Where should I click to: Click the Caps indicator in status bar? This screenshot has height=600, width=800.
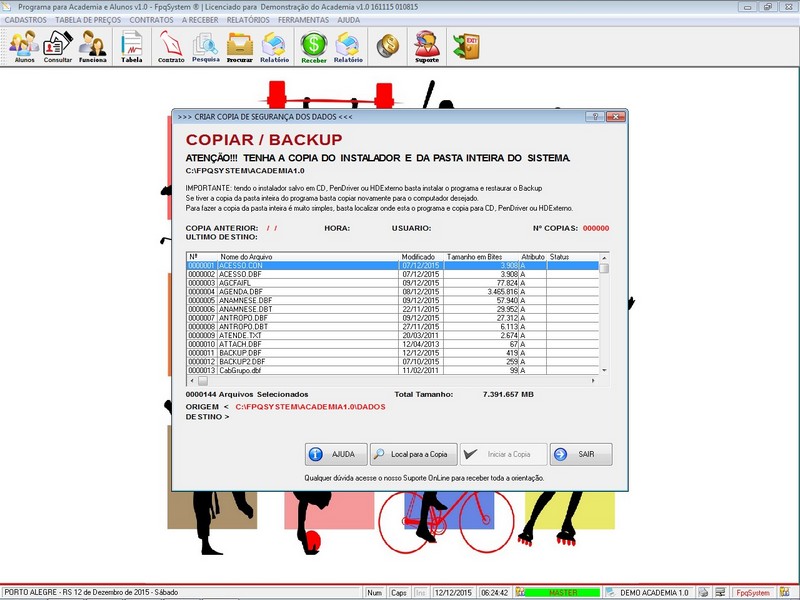(x=398, y=592)
